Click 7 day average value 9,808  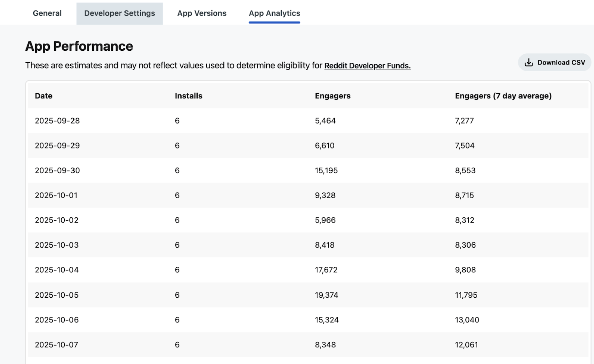point(465,270)
